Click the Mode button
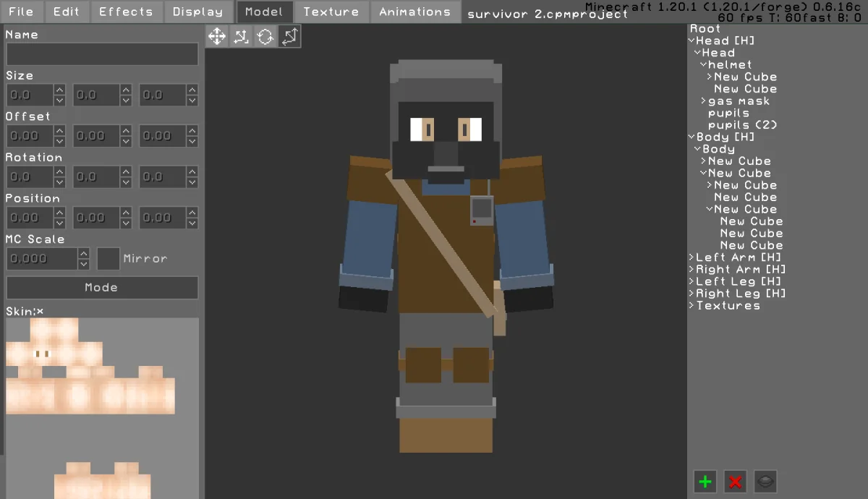Image resolution: width=868 pixels, height=499 pixels. [x=102, y=288]
